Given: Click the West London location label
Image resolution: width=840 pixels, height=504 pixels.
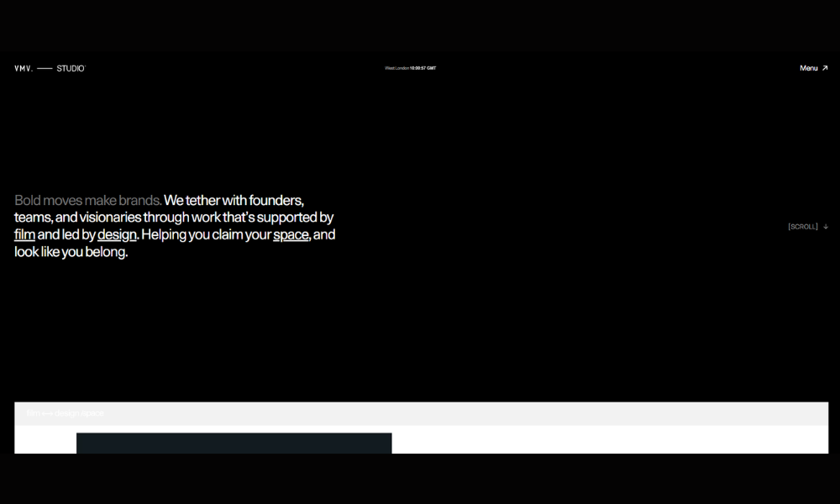Looking at the screenshot, I should 396,68.
